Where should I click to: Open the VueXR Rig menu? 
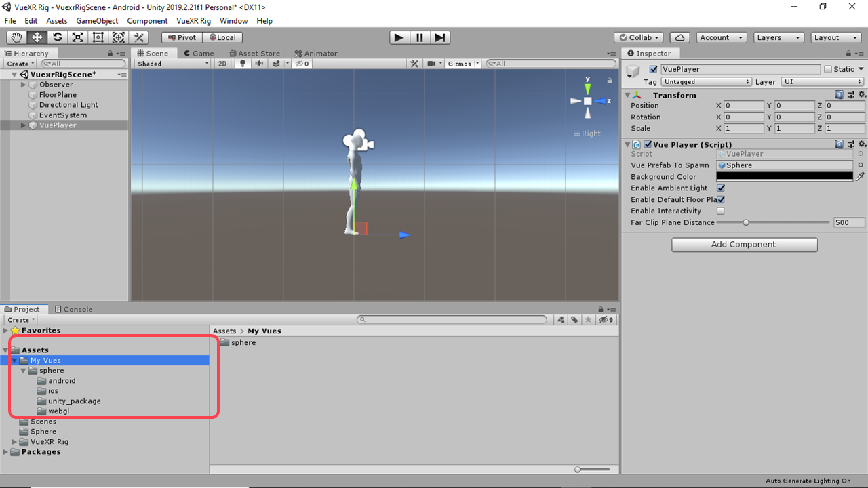[x=193, y=21]
